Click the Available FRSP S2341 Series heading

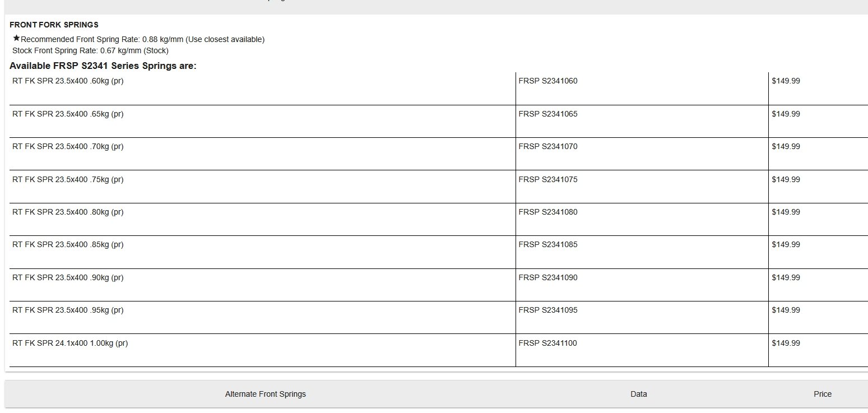103,66
